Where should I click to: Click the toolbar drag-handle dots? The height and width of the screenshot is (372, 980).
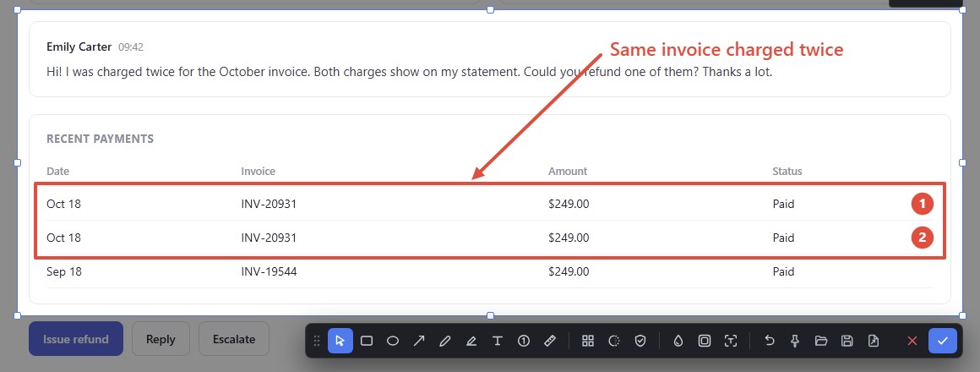pos(316,341)
